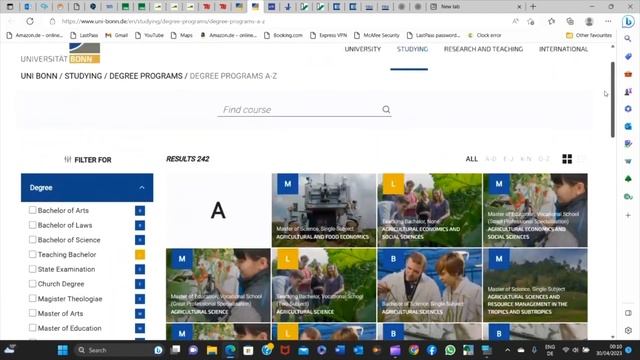Check Bachelor of Laws filter
640x360 pixels.
[x=32, y=224]
